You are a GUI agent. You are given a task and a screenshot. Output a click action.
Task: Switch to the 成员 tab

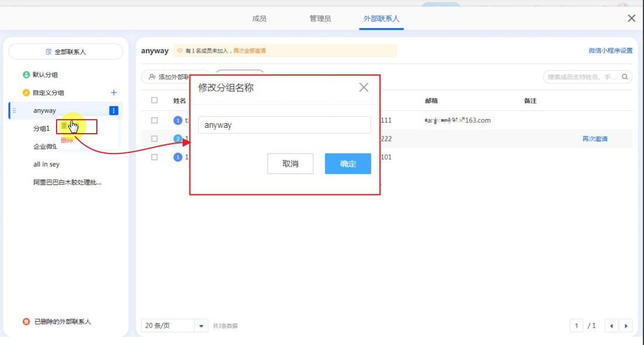click(259, 19)
